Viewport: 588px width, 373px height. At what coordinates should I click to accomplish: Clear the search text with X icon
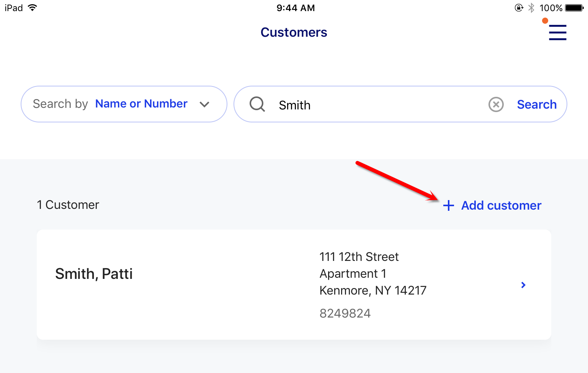[x=496, y=104]
